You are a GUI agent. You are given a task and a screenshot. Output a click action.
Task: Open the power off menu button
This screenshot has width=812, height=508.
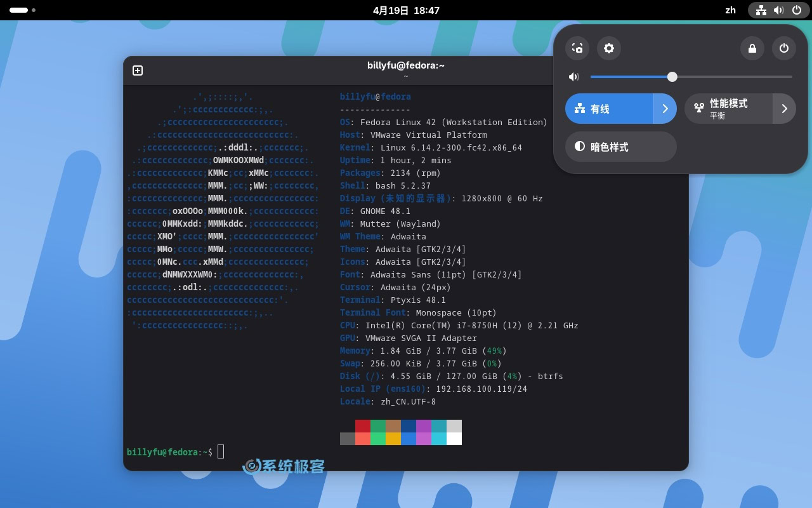(784, 48)
